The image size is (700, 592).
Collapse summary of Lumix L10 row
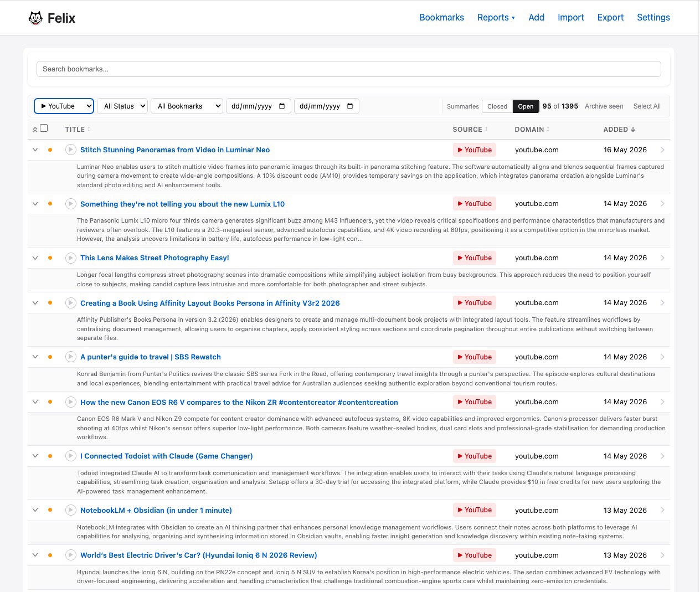(35, 204)
